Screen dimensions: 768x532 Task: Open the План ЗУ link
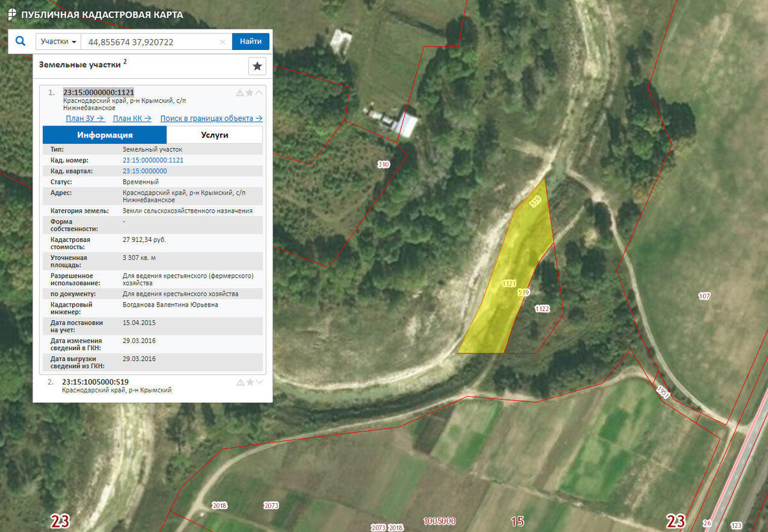84,118
